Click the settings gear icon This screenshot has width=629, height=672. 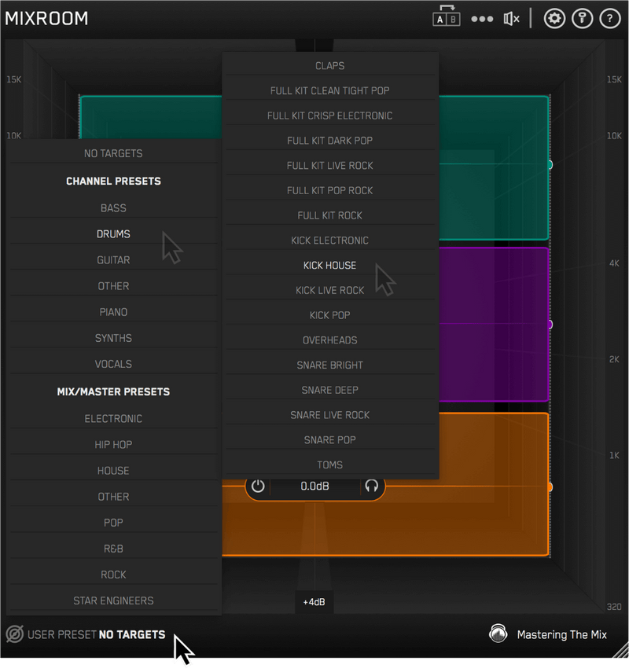[554, 17]
